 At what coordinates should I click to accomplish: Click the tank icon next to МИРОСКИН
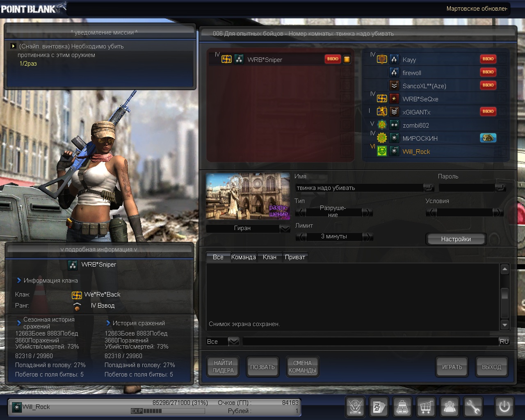click(488, 138)
